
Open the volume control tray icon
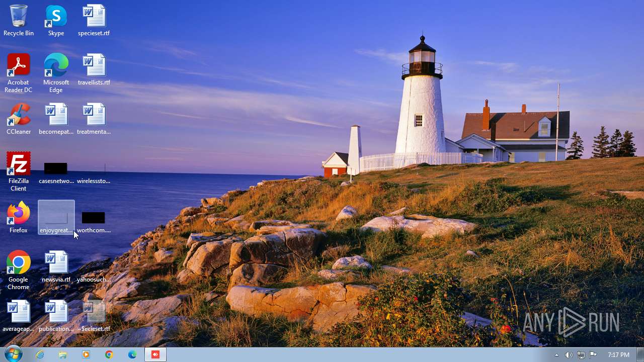coord(569,355)
